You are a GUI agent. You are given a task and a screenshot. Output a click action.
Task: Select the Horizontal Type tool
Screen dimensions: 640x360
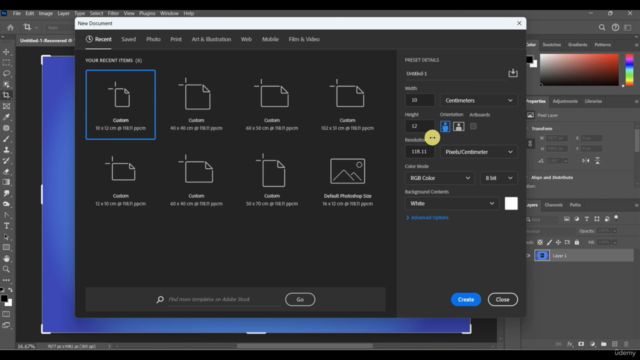(x=7, y=226)
